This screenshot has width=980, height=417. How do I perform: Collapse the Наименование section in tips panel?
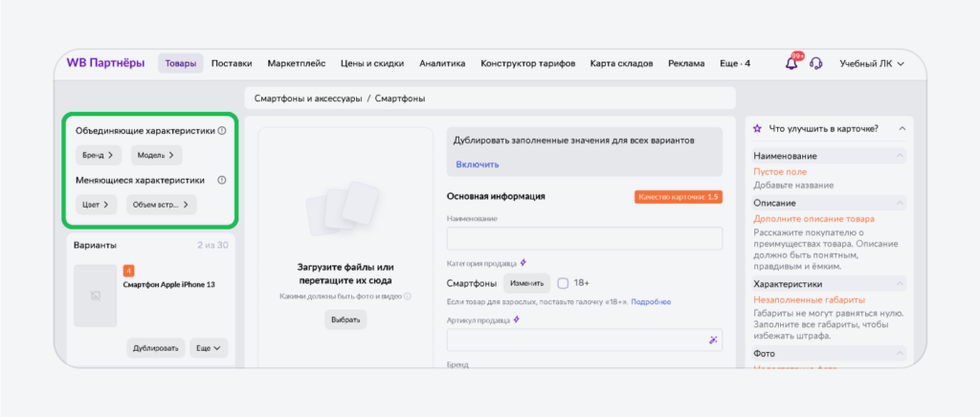pyautogui.click(x=901, y=156)
